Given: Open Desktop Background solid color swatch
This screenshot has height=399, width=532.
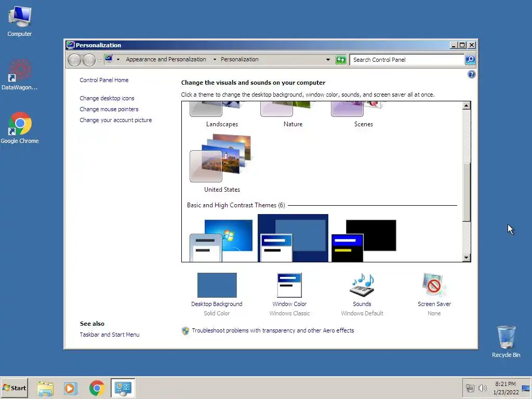Looking at the screenshot, I should click(x=217, y=285).
